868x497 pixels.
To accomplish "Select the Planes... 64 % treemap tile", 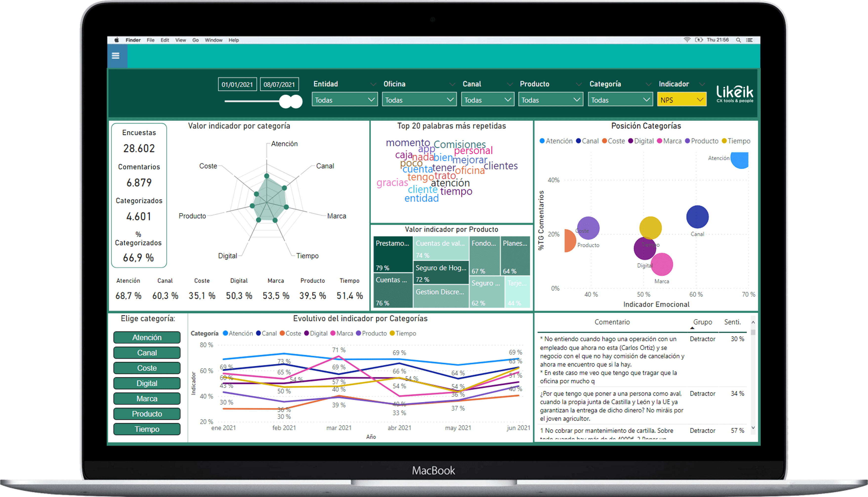I will (x=515, y=256).
